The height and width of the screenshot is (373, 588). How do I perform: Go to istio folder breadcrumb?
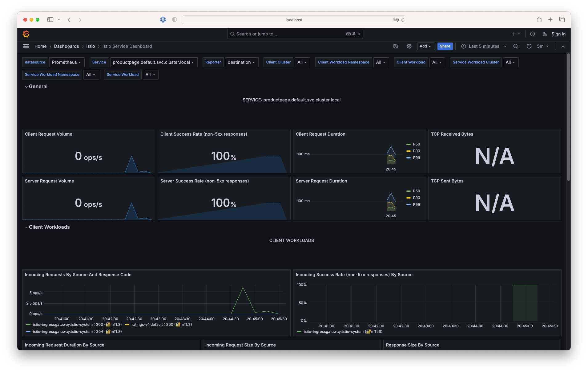91,46
